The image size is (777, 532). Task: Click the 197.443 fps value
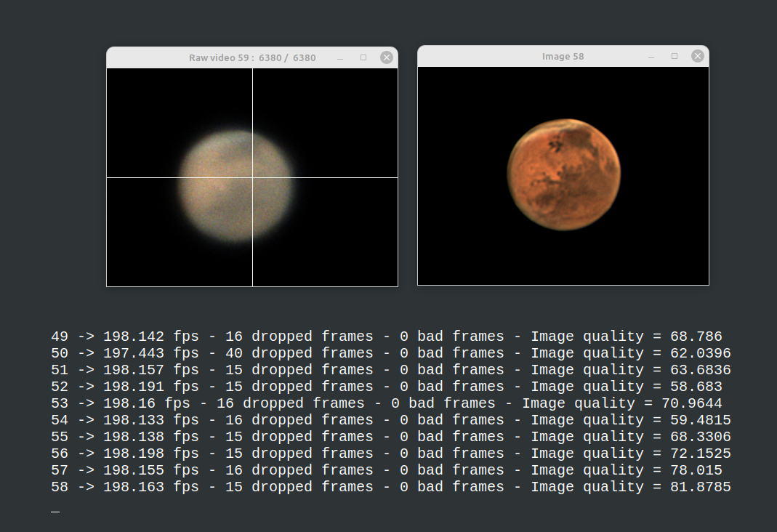[x=150, y=353]
